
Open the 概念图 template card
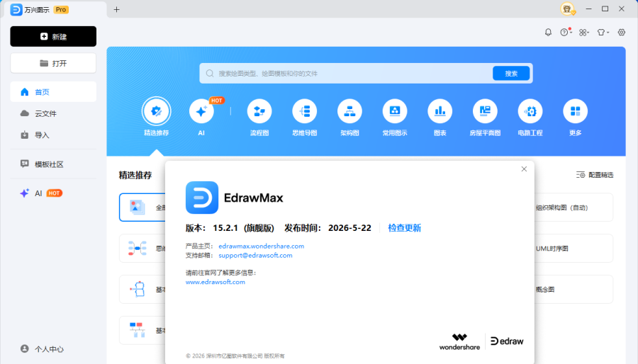tap(573, 289)
